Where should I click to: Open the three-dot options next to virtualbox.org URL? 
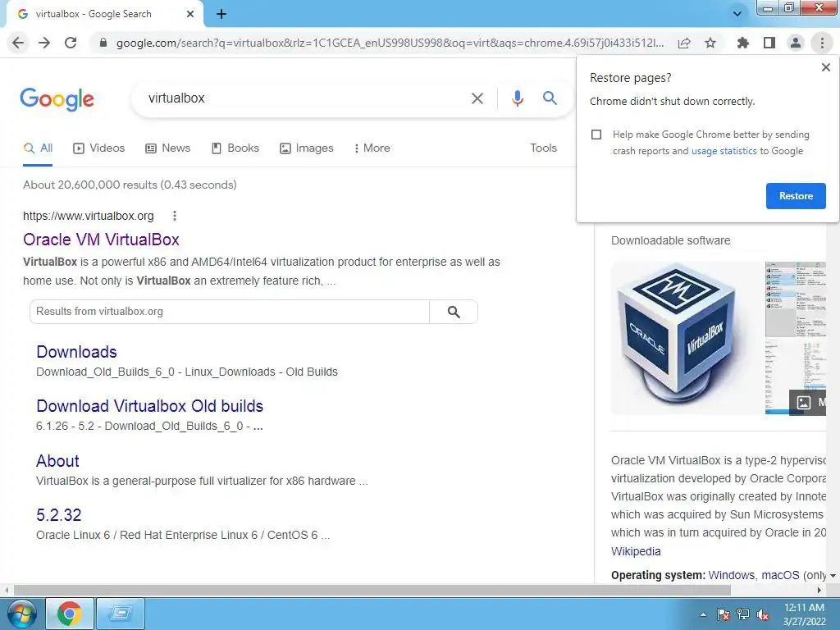[174, 216]
